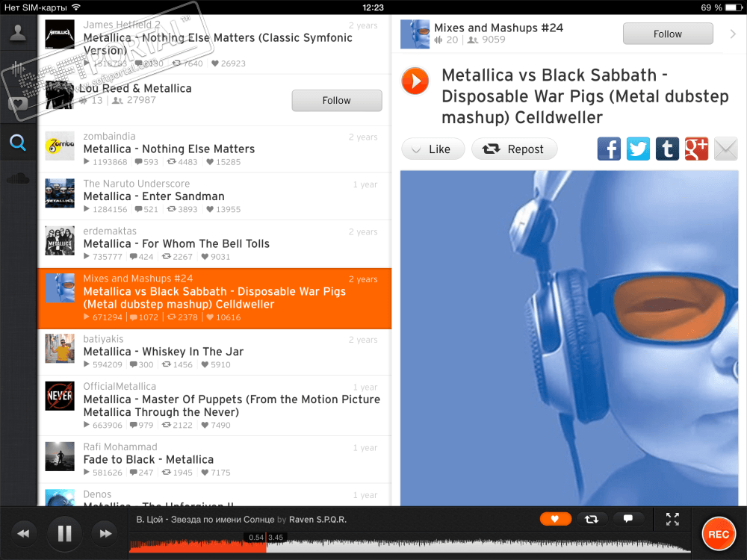Toggle repost in bottom player bar
The width and height of the screenshot is (747, 560).
tap(592, 519)
